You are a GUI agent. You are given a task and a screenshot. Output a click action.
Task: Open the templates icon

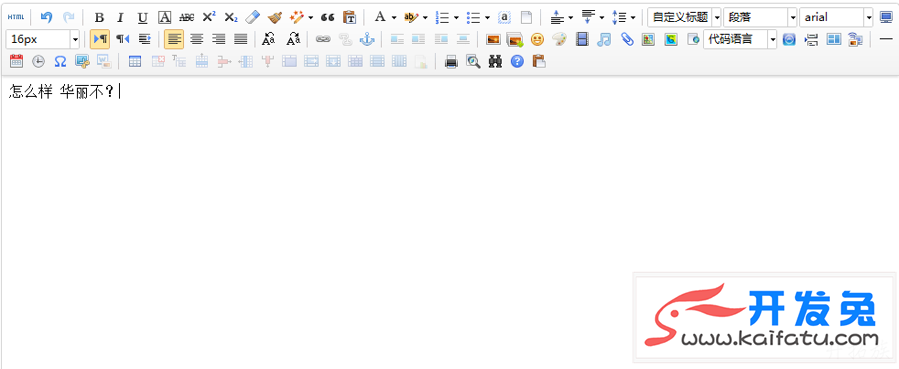pyautogui.click(x=834, y=39)
